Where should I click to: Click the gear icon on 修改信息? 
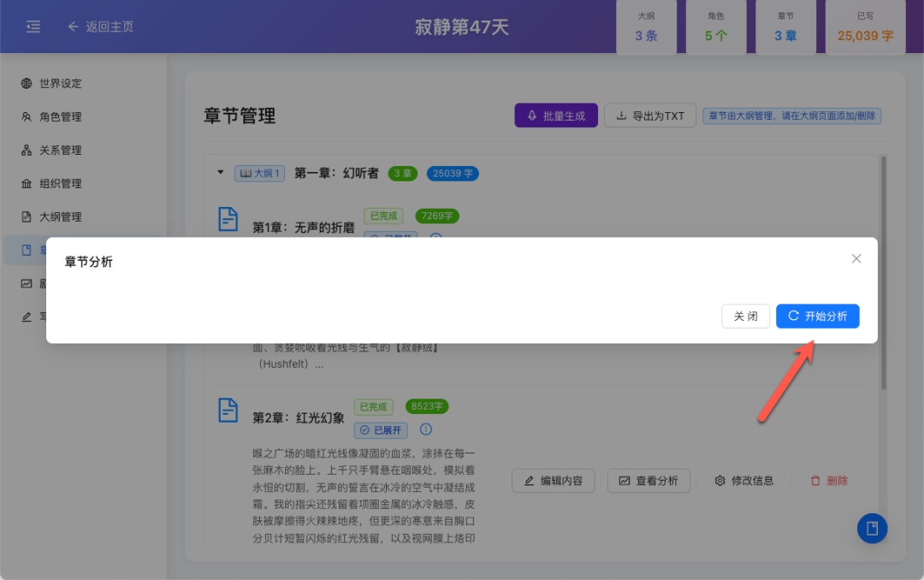point(720,481)
